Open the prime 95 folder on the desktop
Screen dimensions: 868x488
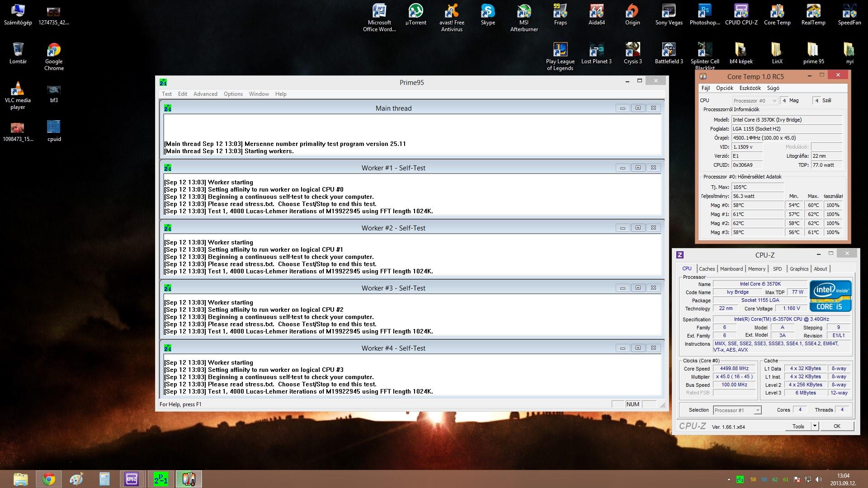813,53
